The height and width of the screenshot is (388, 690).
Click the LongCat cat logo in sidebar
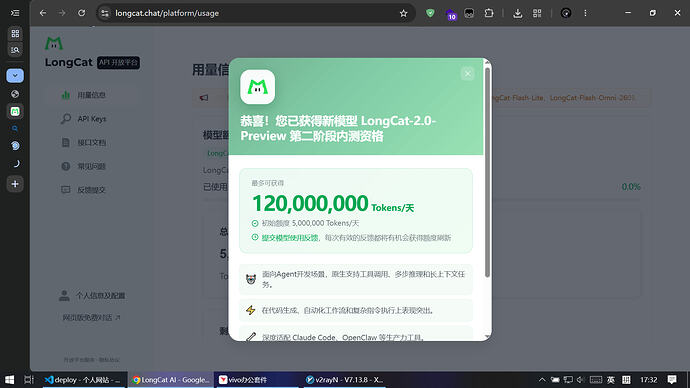54,43
